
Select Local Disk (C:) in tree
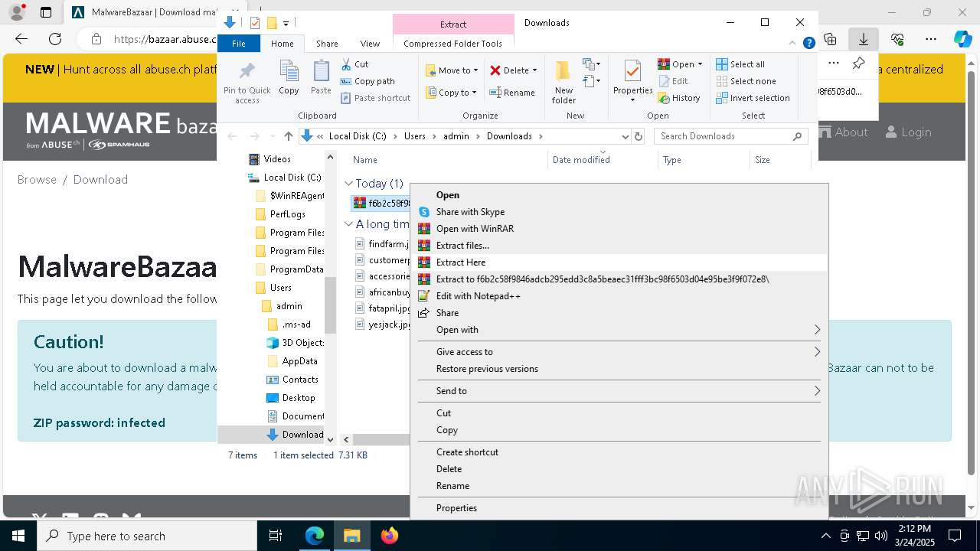pos(285,178)
